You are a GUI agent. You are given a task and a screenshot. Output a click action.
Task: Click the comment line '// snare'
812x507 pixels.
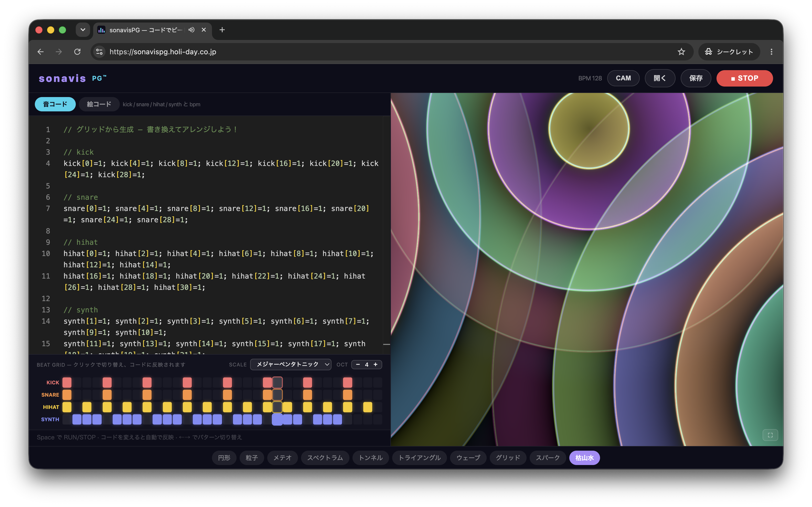[x=81, y=197]
